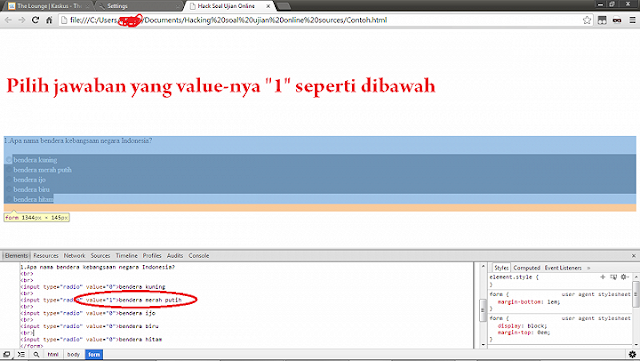Select the body breadcrumb
The image size is (640, 361).
pos(73,354)
